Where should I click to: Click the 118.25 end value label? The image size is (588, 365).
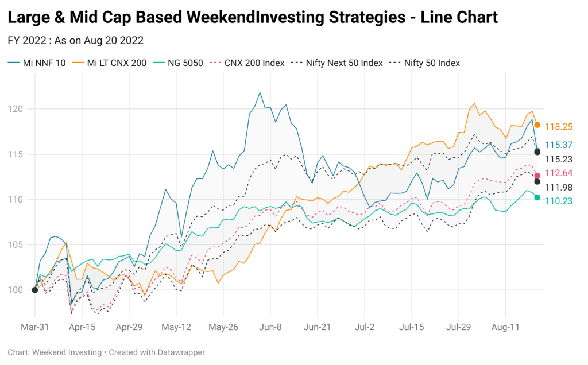coord(558,127)
